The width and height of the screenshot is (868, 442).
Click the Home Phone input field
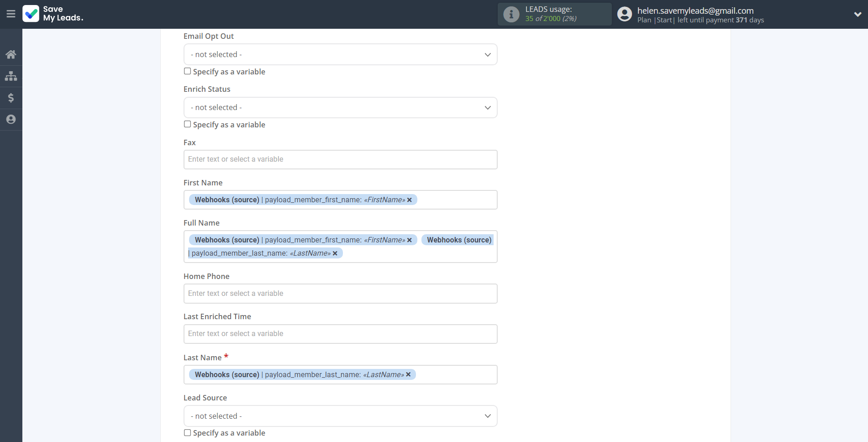340,294
